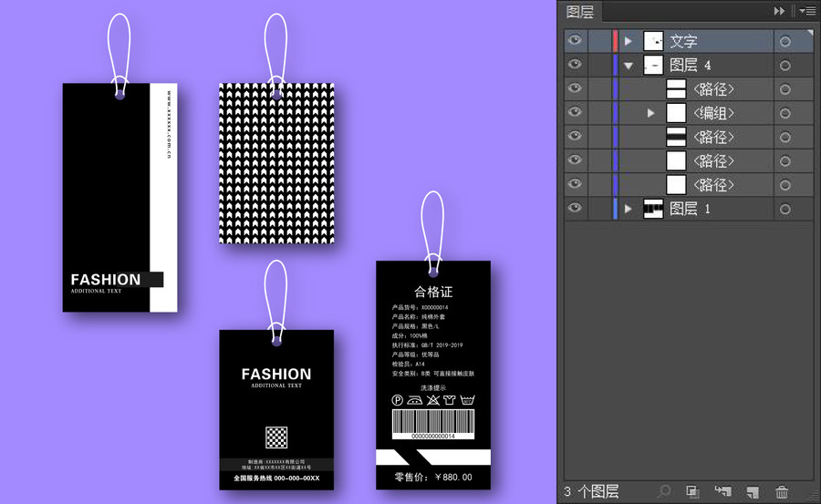
Task: Click FASHION text on white-striped tag
Action: pos(106,280)
